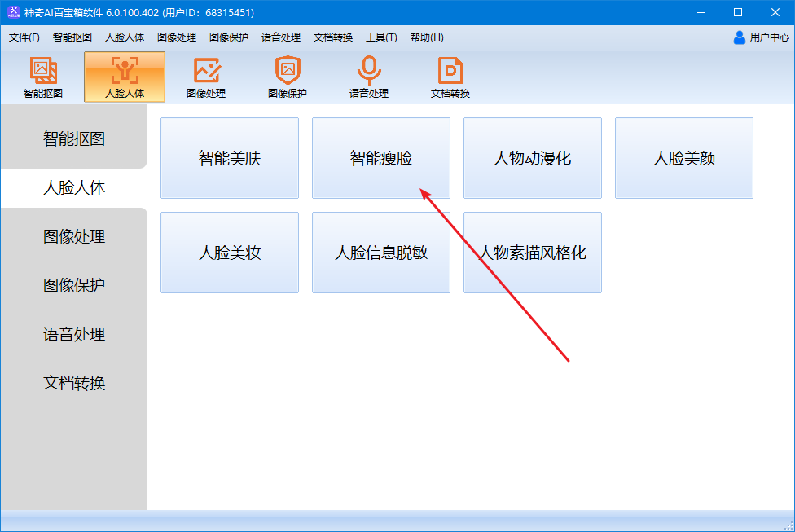The image size is (795, 532).
Task: Open the 图像保护 shield toolbar icon
Action: (x=288, y=77)
